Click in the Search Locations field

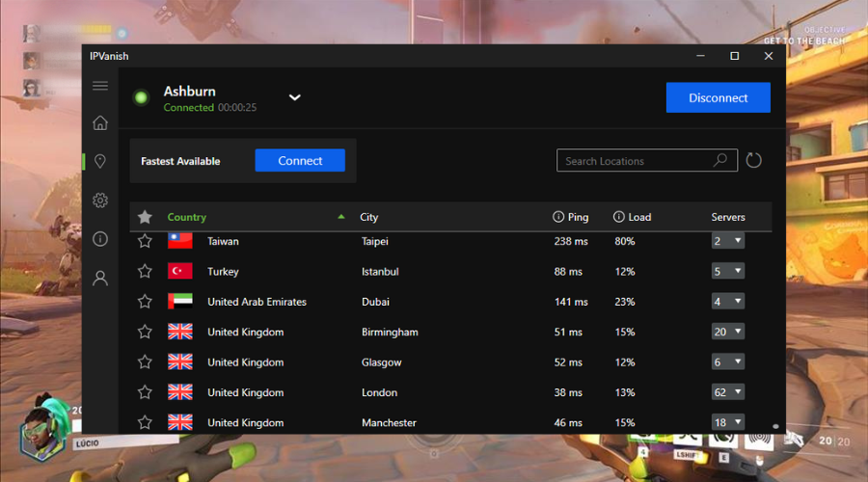click(x=646, y=160)
